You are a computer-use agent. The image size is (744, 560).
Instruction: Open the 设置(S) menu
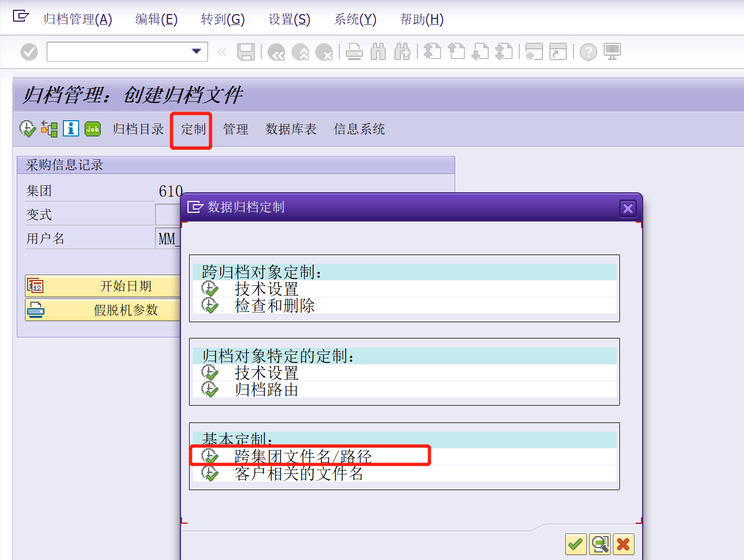coord(289,19)
